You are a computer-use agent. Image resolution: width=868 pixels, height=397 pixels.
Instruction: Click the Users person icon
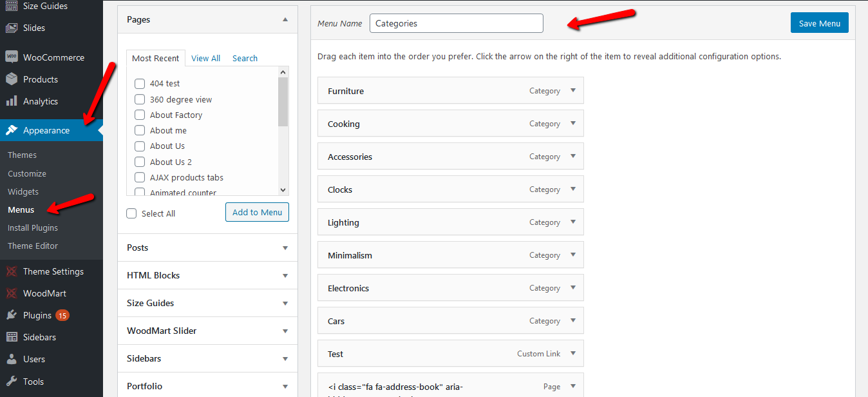pyautogui.click(x=12, y=359)
